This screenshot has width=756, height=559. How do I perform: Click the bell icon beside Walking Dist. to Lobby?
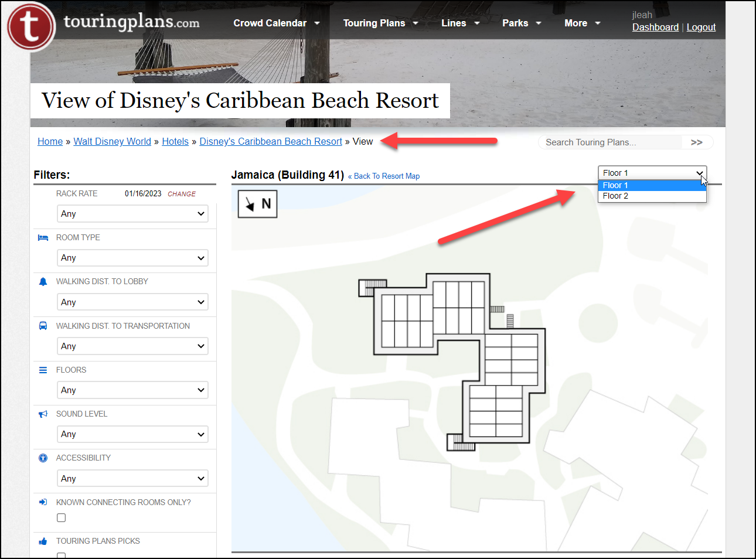43,282
